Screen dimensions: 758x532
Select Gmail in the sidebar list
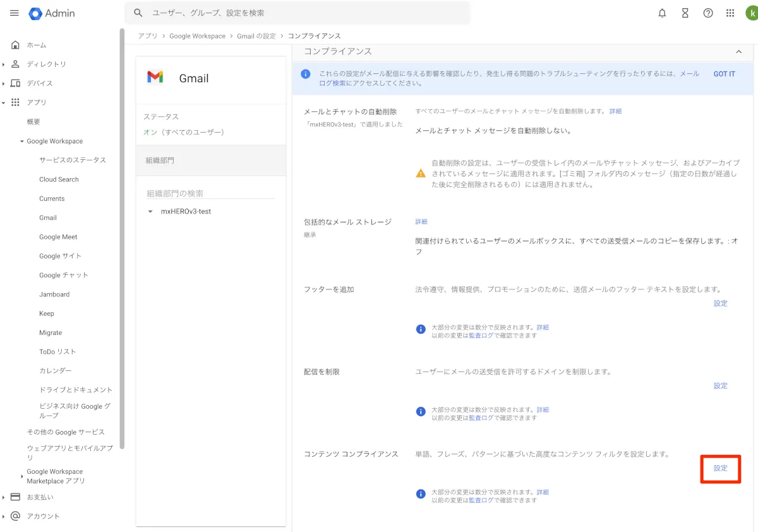48,218
